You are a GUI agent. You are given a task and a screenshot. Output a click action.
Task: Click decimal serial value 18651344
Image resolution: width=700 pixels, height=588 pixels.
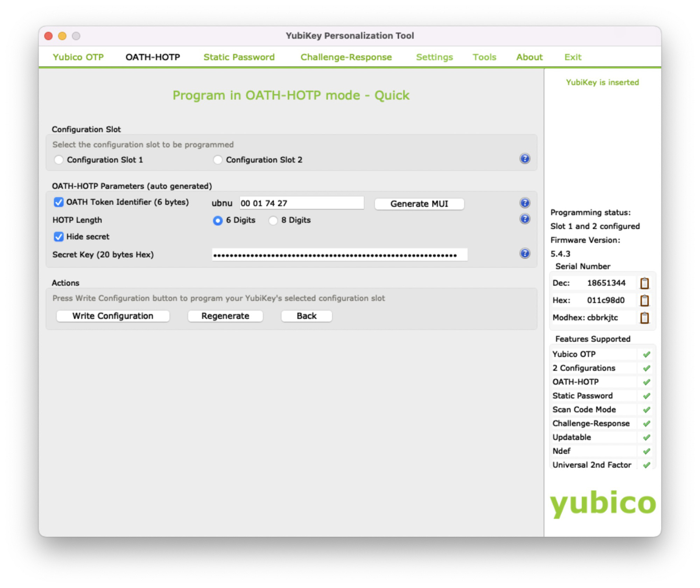(606, 283)
